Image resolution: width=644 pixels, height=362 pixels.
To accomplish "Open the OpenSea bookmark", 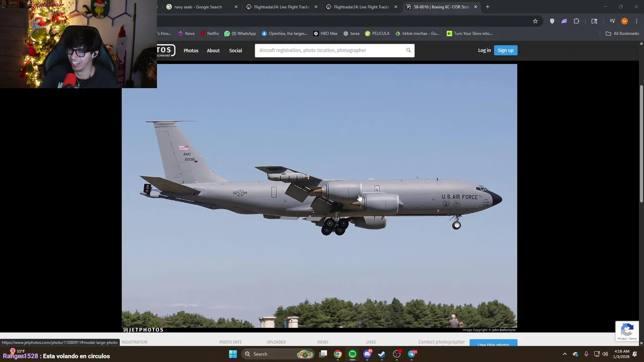I will coord(285,34).
